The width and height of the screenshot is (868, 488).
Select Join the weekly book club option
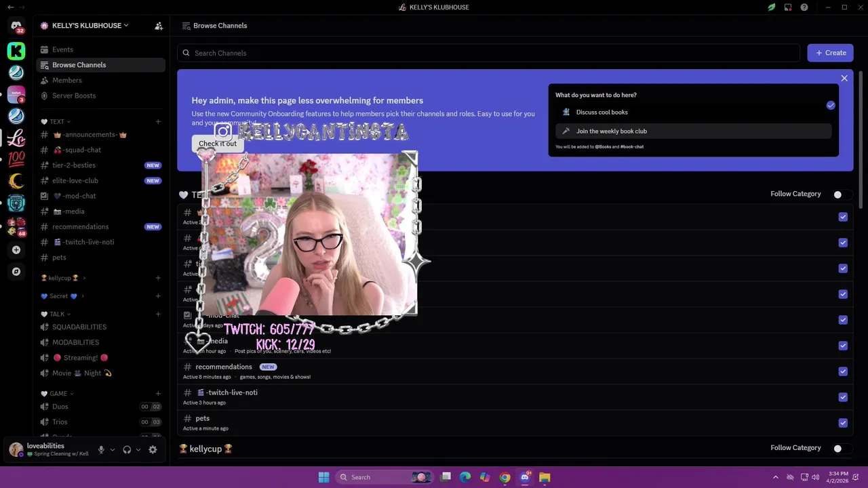click(693, 131)
